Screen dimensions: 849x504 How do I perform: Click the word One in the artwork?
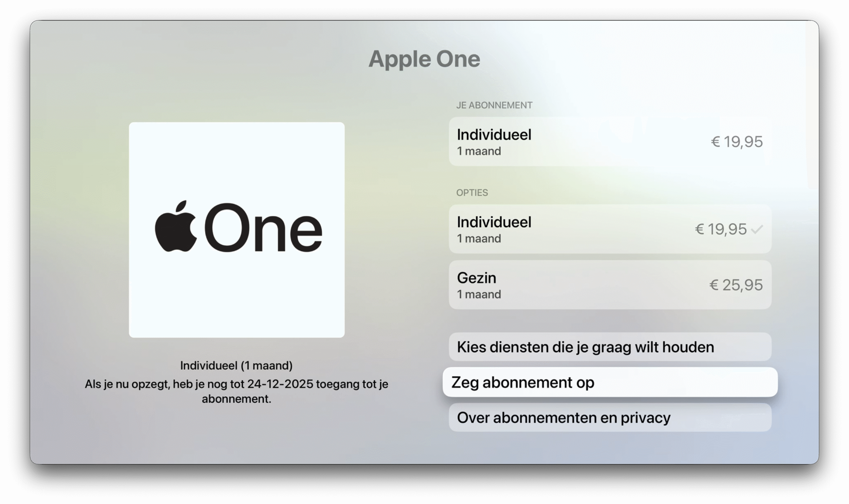263,228
